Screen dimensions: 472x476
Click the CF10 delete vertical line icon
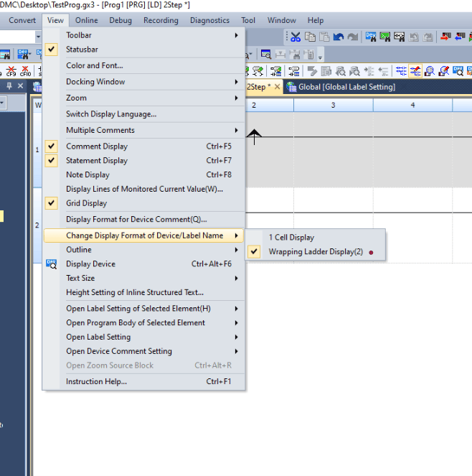click(26, 71)
